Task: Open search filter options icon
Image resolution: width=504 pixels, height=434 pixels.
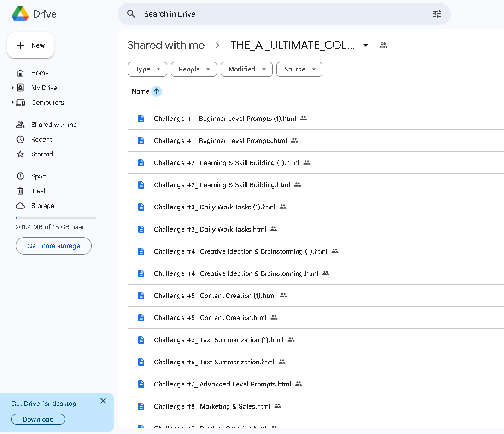Action: coord(437,14)
